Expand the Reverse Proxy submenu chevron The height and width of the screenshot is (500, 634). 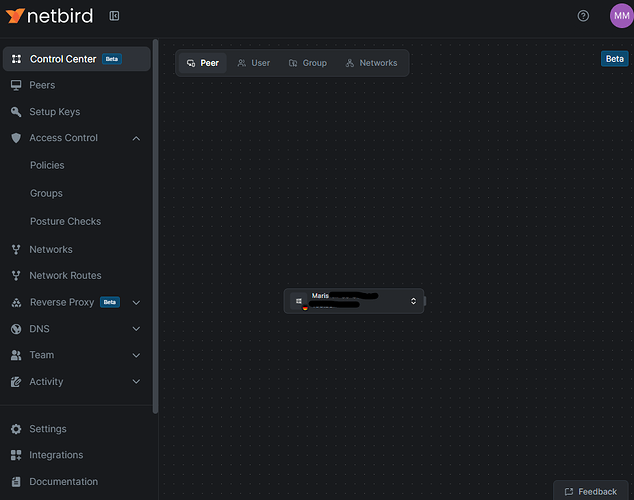tap(136, 303)
